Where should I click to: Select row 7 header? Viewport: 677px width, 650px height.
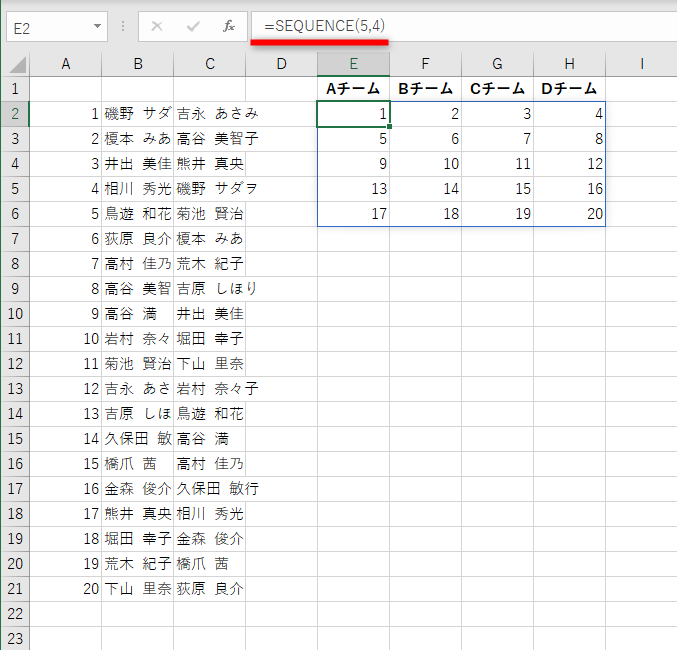(x=15, y=239)
